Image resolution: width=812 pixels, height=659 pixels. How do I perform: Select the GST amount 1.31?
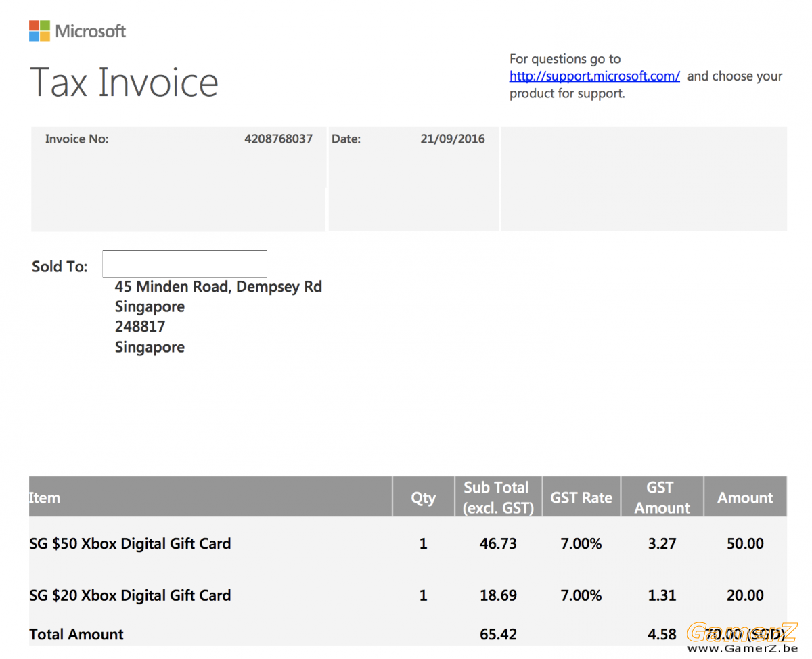[x=662, y=596]
